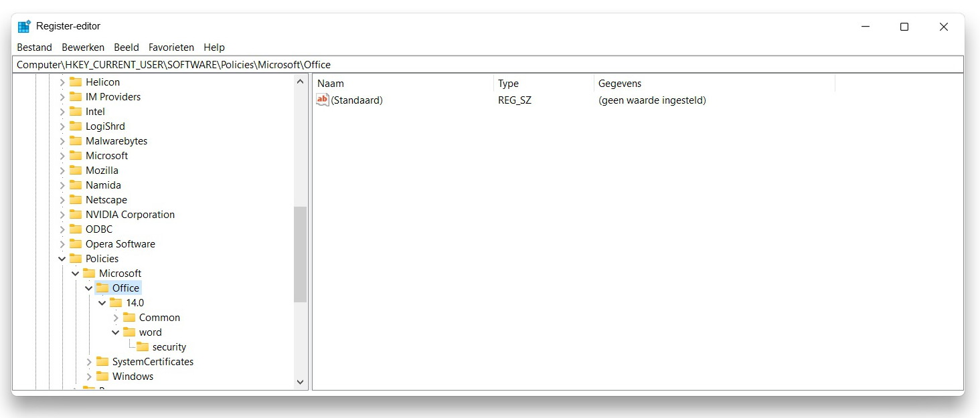Collapse the 14.0 key
980x418 pixels.
pyautogui.click(x=102, y=303)
